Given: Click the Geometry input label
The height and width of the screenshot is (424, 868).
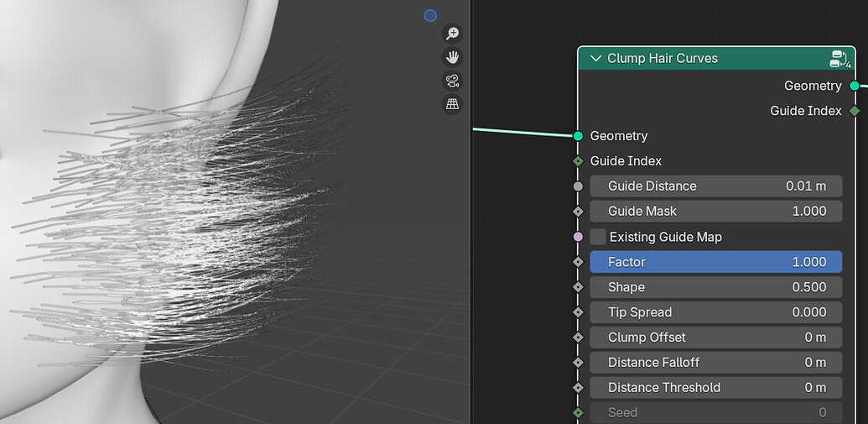Looking at the screenshot, I should [619, 136].
